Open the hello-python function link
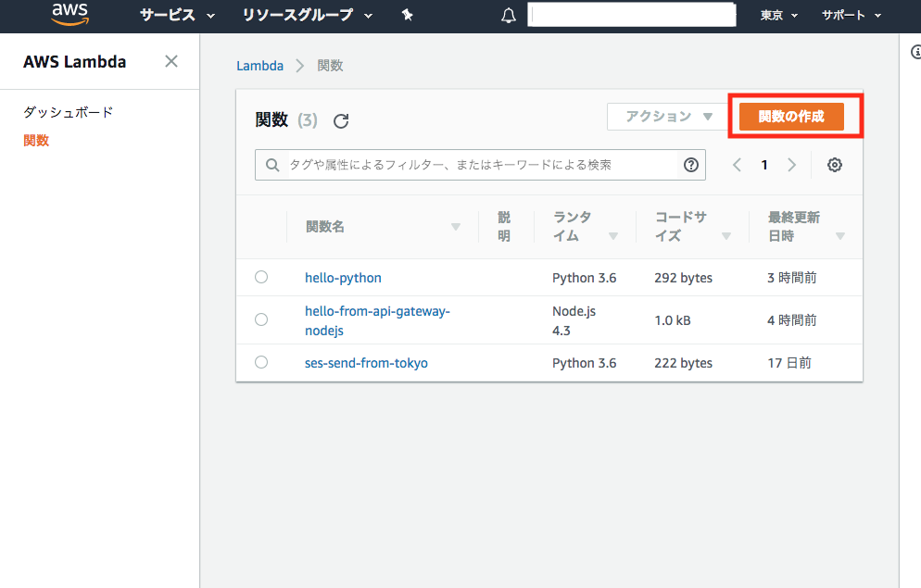This screenshot has width=921, height=588. (x=343, y=278)
